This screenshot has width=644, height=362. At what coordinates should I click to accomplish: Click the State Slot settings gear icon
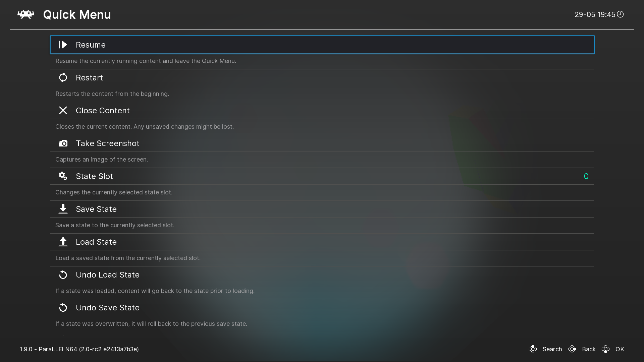(63, 176)
